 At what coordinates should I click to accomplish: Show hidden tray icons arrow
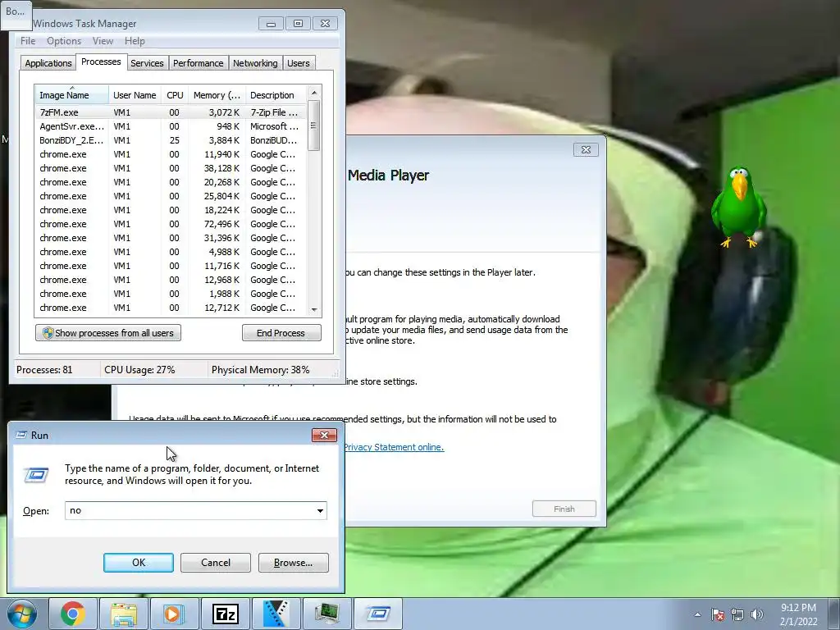click(697, 614)
